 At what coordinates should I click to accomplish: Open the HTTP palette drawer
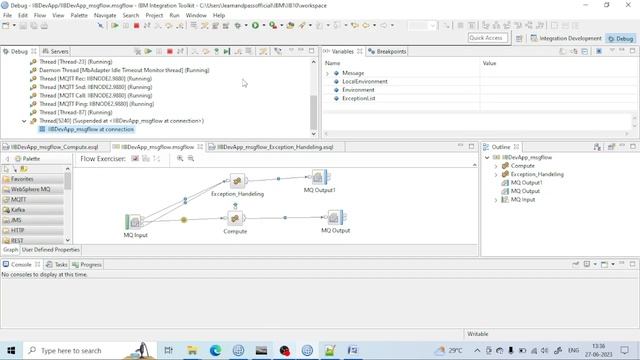(33, 230)
